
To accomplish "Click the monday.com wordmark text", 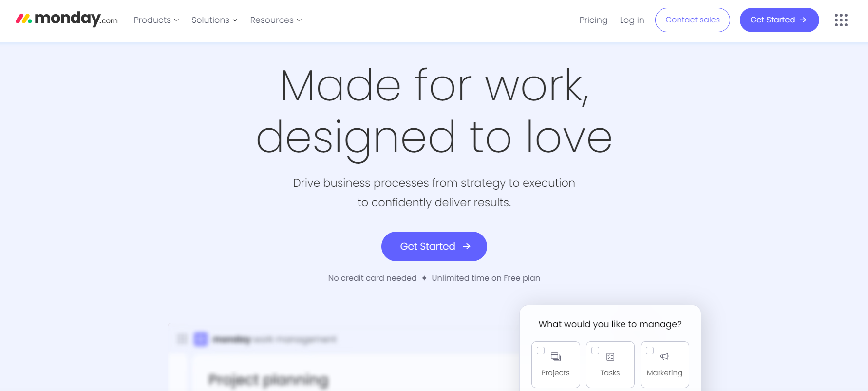I will tap(76, 19).
